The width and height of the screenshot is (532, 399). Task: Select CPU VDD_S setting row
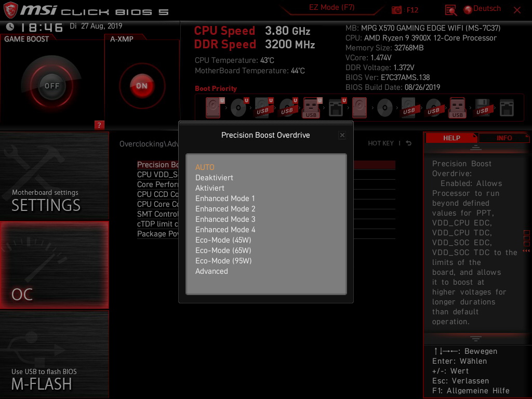(266, 175)
